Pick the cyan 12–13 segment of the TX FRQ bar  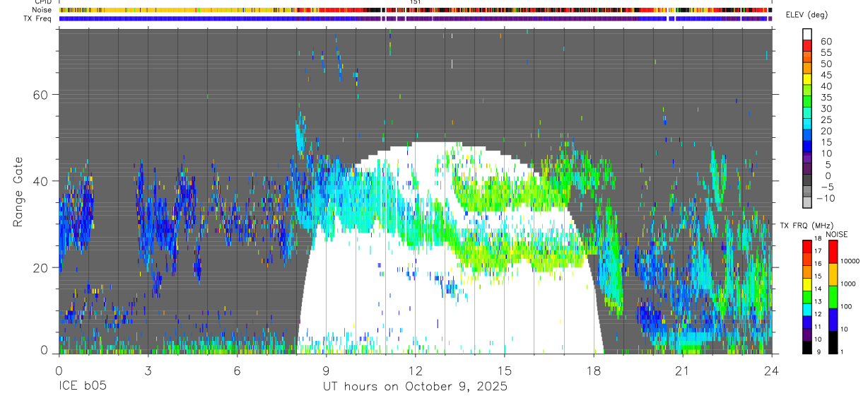[807, 308]
